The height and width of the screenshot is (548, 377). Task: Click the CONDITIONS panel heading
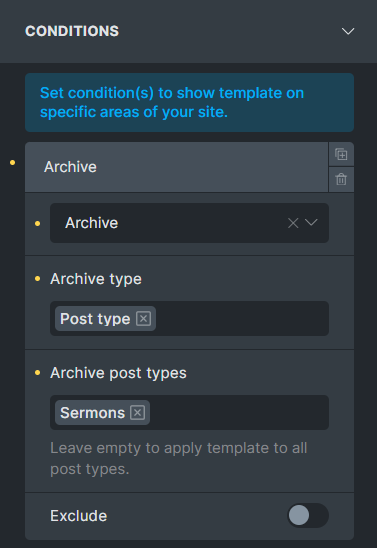[x=72, y=31]
